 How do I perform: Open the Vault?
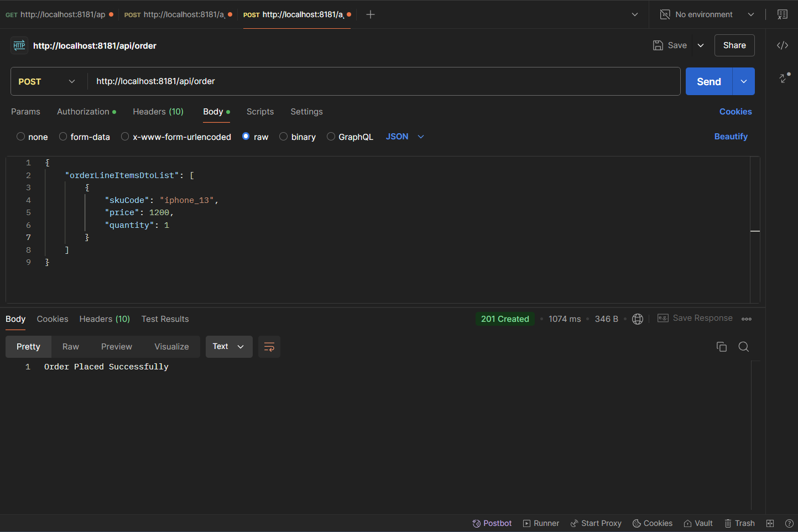point(698,523)
